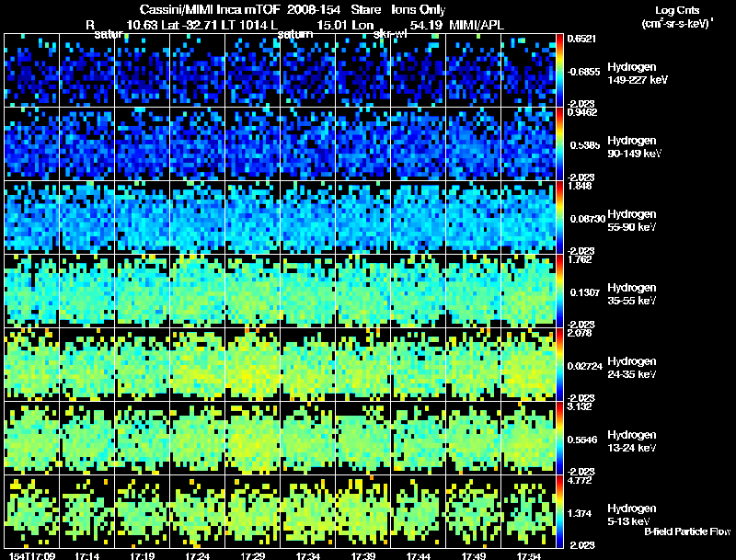
Task: Click the B-field Particle Flow label
Action: [x=687, y=531]
